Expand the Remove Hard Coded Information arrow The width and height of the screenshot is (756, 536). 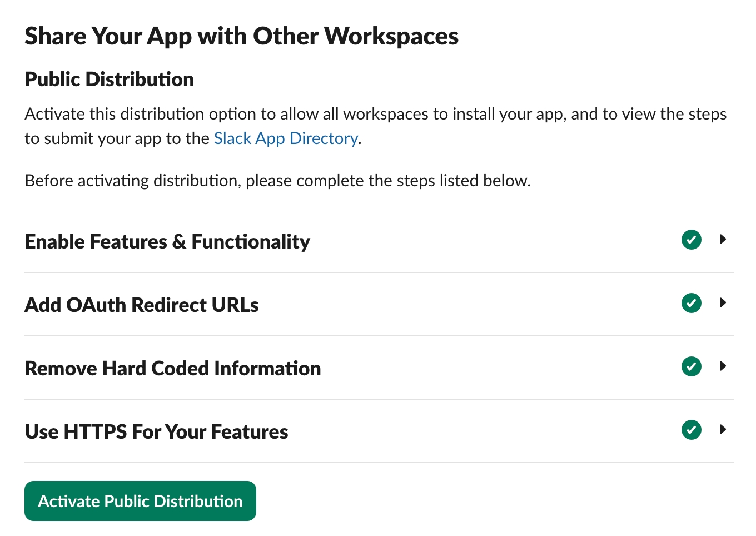[x=723, y=366]
